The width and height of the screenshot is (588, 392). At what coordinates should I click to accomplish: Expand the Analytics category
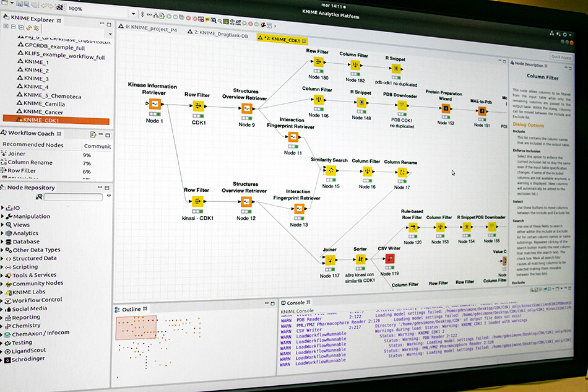(x=2, y=233)
